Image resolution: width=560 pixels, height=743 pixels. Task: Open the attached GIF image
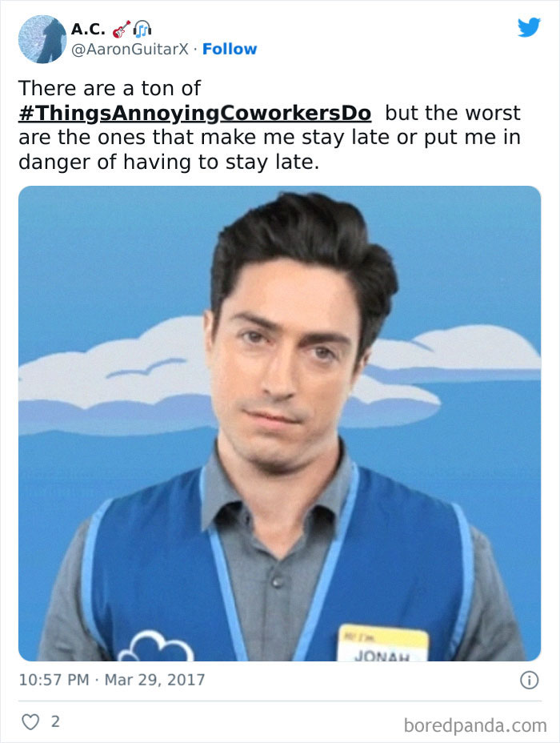(279, 424)
